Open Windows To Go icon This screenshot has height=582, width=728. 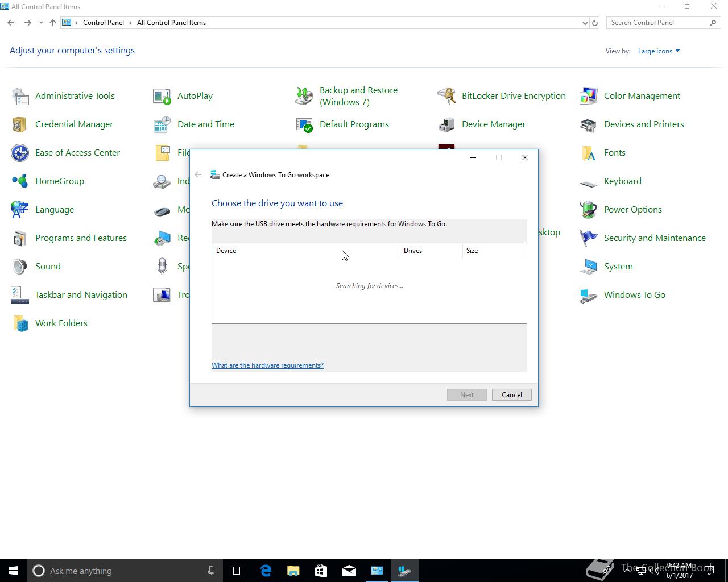pyautogui.click(x=589, y=295)
